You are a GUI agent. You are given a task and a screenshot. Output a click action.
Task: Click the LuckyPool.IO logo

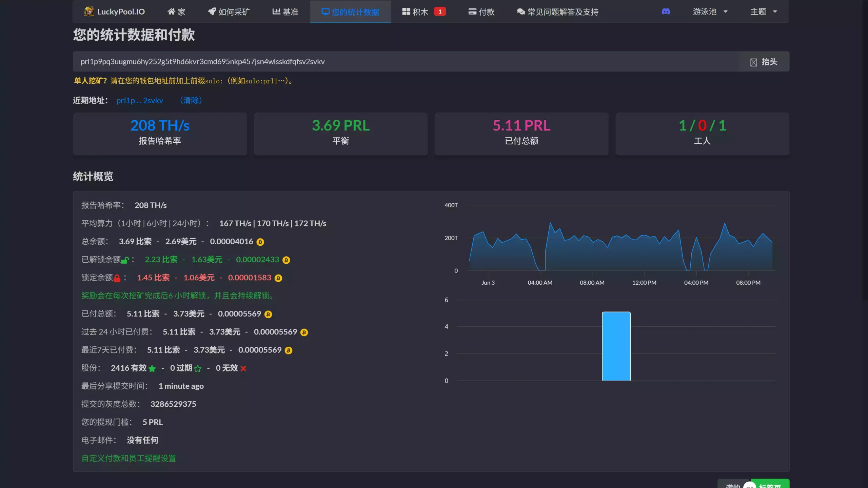click(x=114, y=12)
